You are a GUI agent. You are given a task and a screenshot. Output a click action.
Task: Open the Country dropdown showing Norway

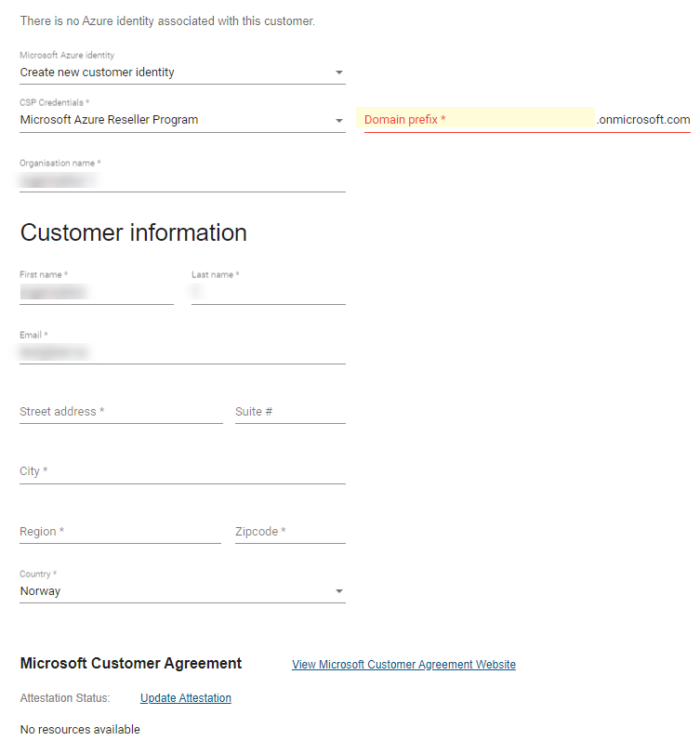[182, 591]
